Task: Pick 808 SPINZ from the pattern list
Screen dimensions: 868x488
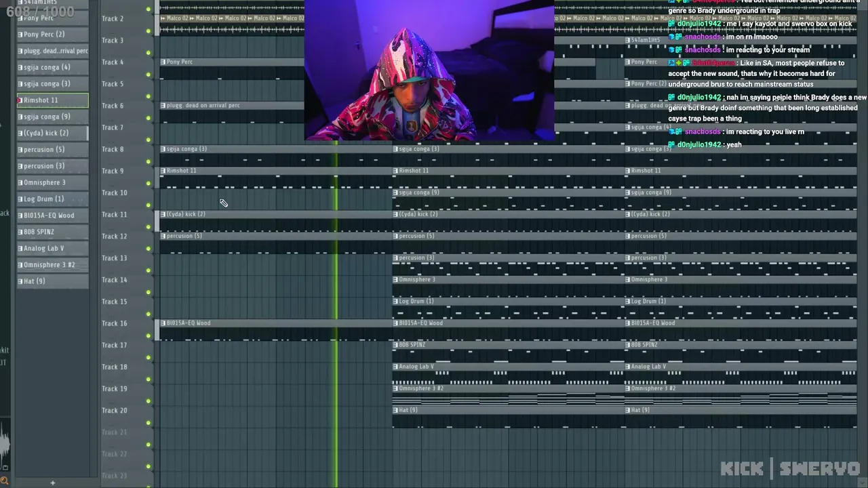Action: 53,232
